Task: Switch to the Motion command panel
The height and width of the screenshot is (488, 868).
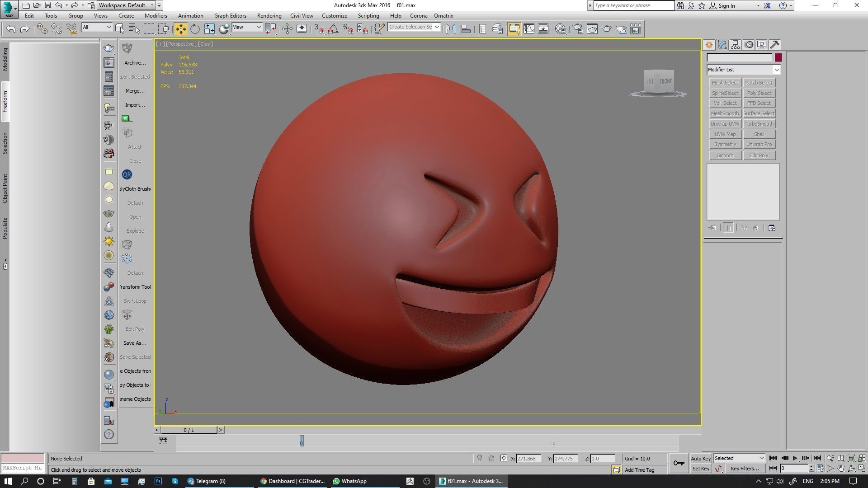Action: coord(749,45)
